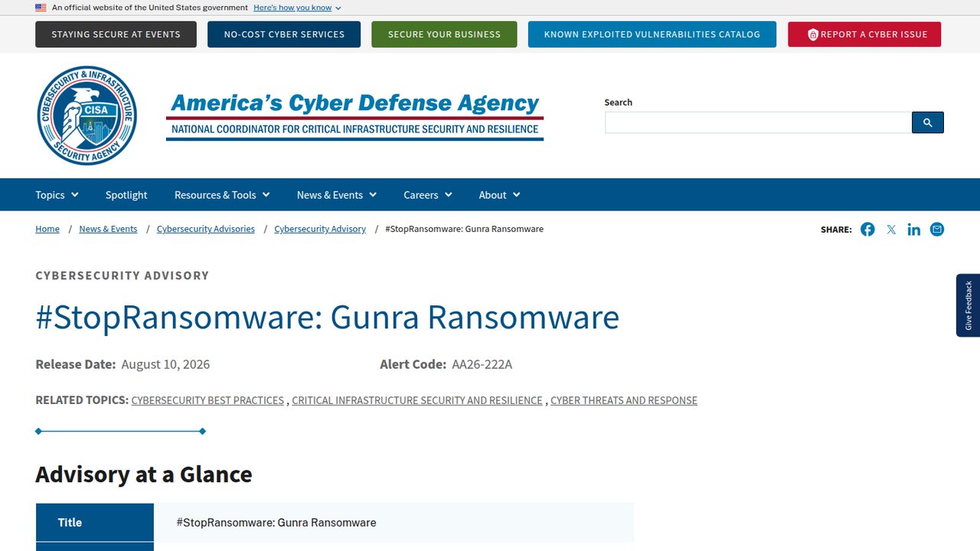This screenshot has height=551, width=980.
Task: Open No-Cost Cyber Services
Action: [284, 34]
